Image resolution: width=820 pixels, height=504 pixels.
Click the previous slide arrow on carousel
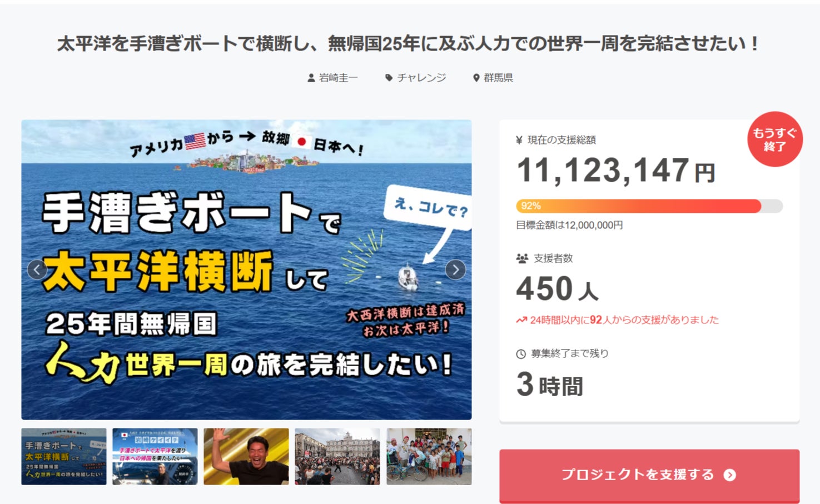click(37, 270)
